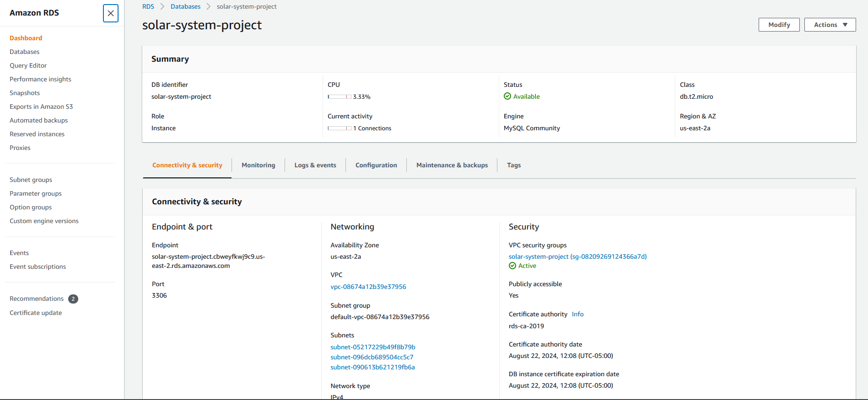Click the Databases breadcrumb link

coord(186,6)
